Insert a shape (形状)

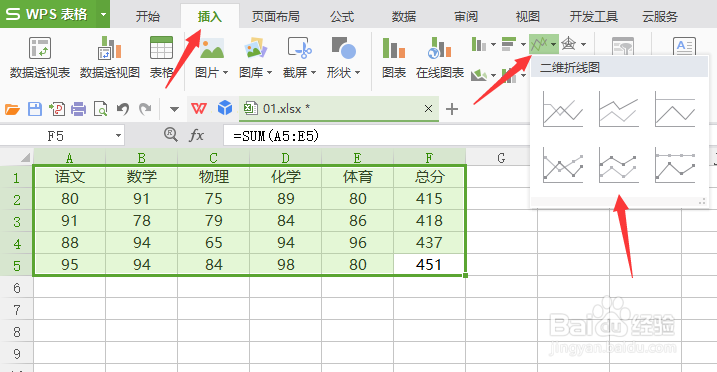(343, 58)
